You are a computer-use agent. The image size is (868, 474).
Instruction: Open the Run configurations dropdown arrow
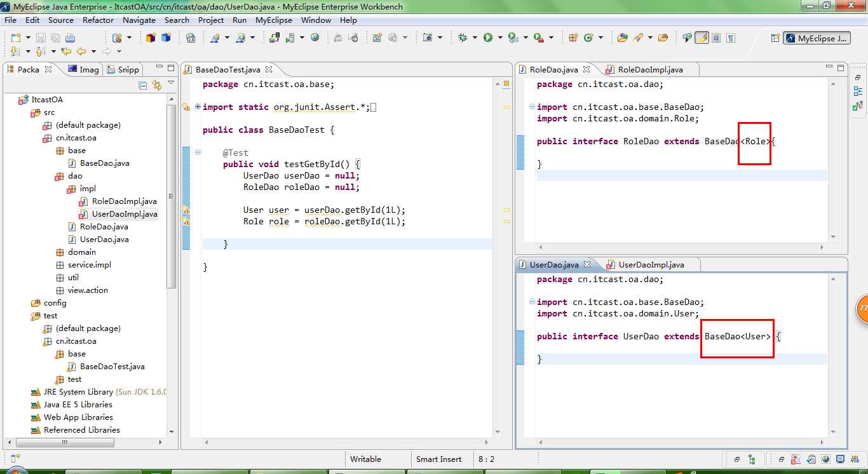(x=499, y=38)
